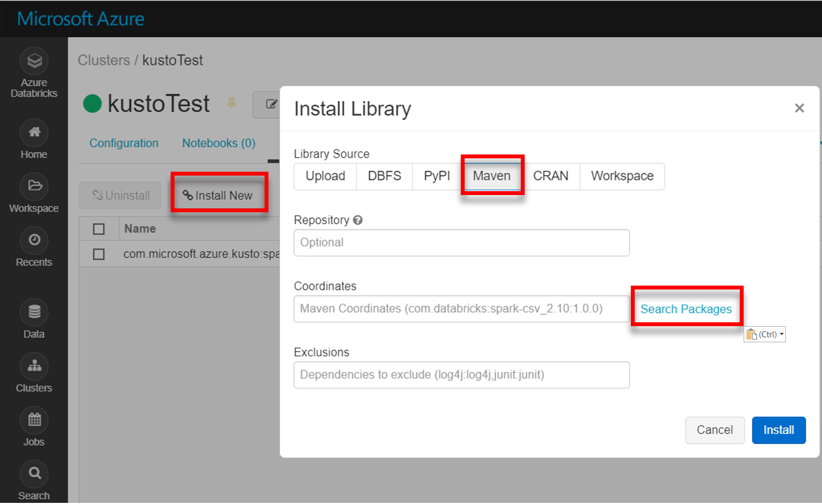
Task: Select the Home icon in sidebar
Action: 34,132
